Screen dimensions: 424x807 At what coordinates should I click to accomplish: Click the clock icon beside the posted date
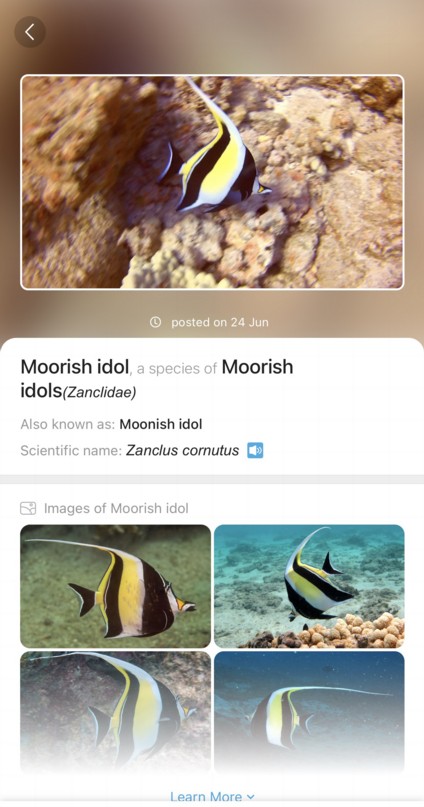(x=155, y=322)
